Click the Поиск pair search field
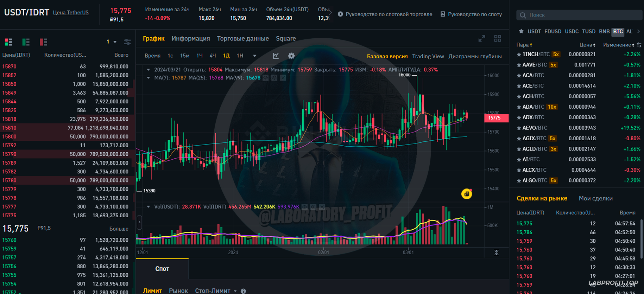This screenshot has width=644, height=294. pyautogui.click(x=581, y=15)
